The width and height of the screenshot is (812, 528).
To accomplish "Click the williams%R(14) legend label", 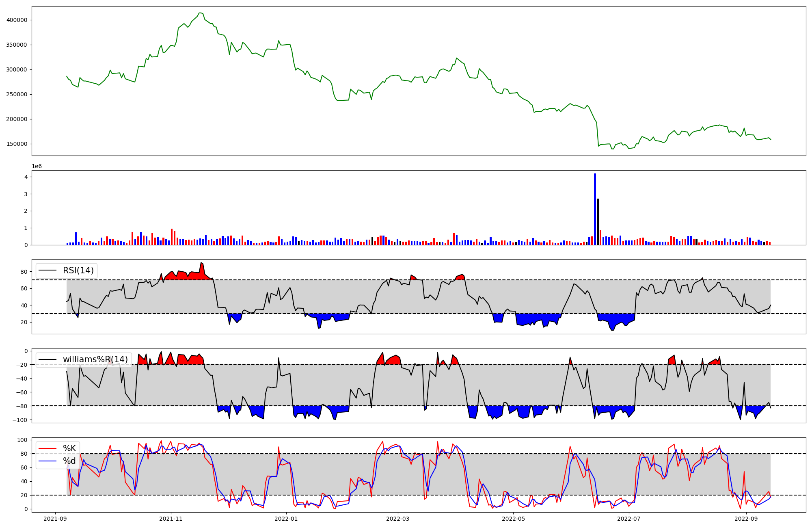I will [95, 359].
